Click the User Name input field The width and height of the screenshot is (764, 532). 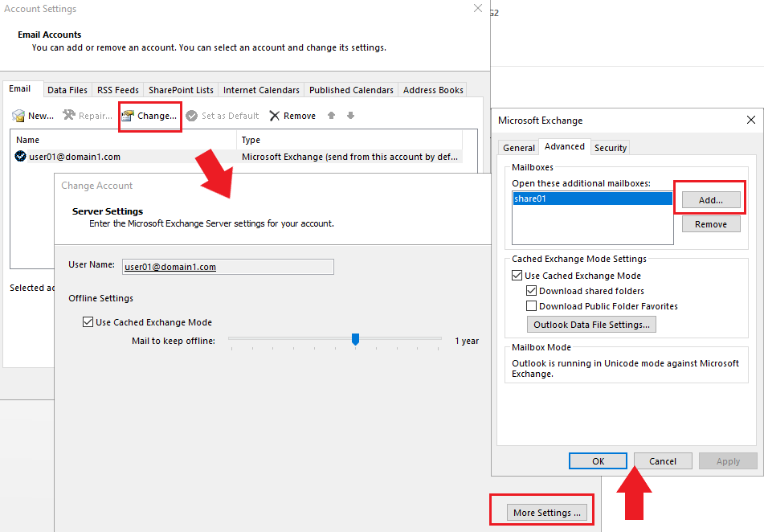(x=227, y=267)
